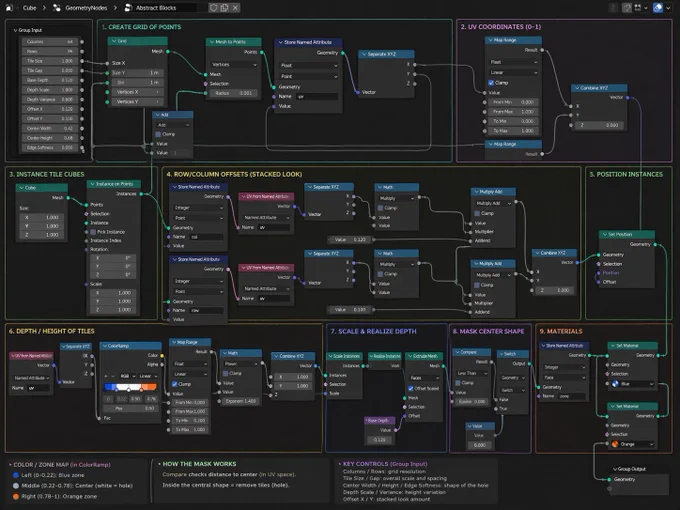Open the Add operation dropdown
The height and width of the screenshot is (510, 680).
173,125
